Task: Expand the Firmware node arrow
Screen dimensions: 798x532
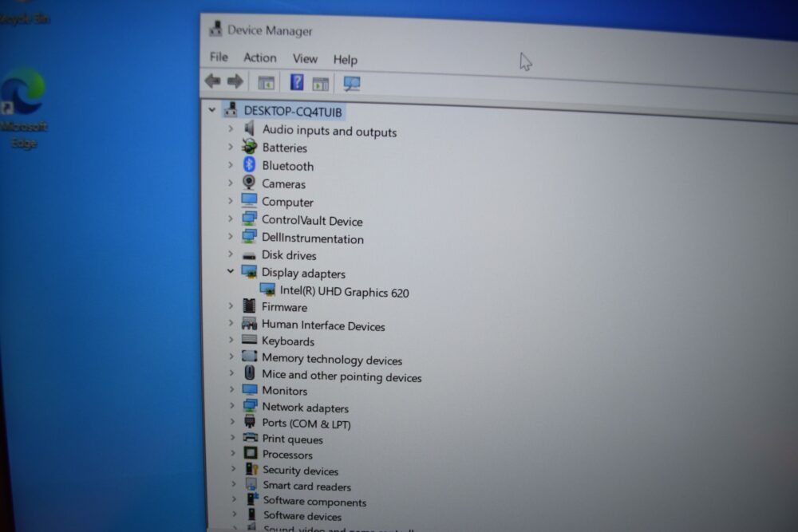Action: pyautogui.click(x=231, y=305)
